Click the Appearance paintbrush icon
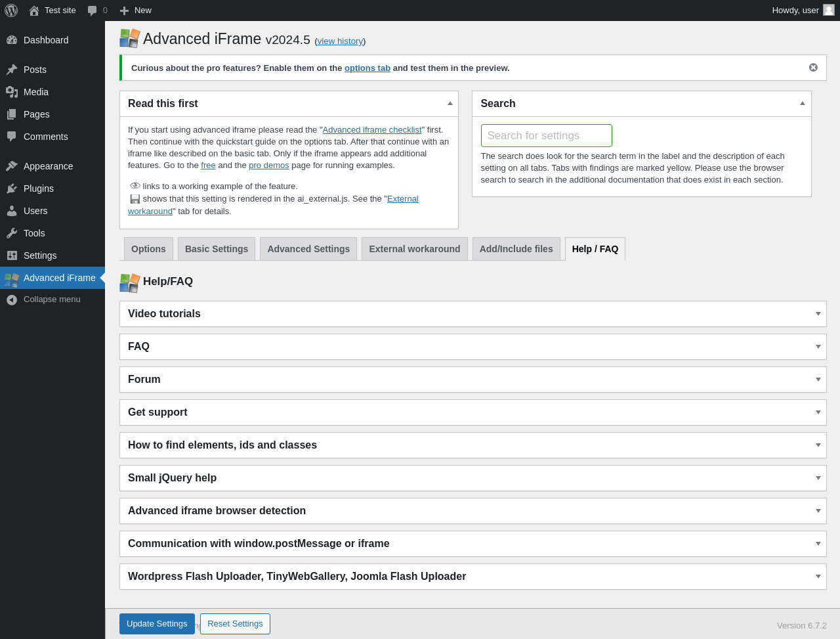The image size is (840, 639). [x=12, y=166]
